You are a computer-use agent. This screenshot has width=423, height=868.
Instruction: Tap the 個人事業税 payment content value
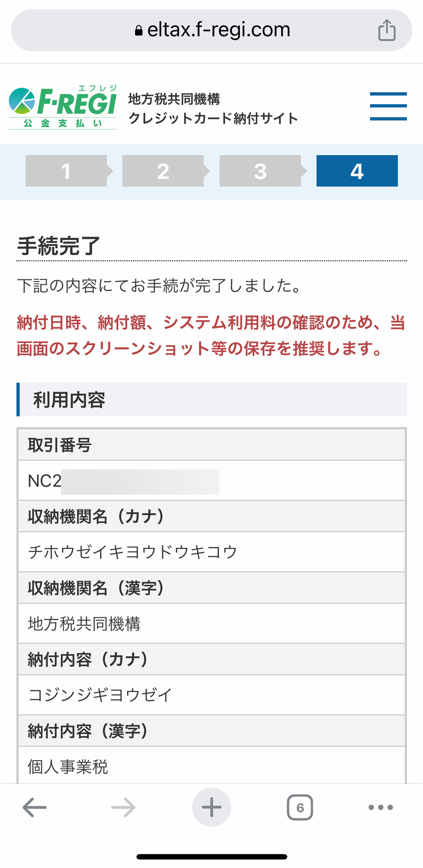pos(68,766)
